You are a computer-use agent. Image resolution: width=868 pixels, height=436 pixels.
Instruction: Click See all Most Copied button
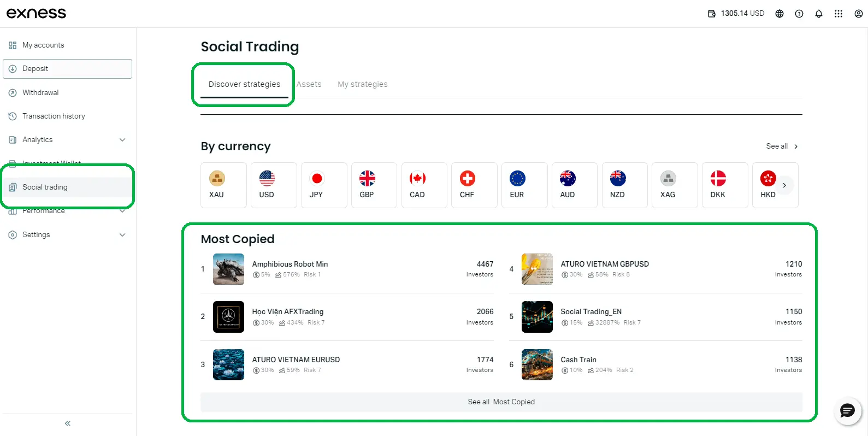[501, 402]
